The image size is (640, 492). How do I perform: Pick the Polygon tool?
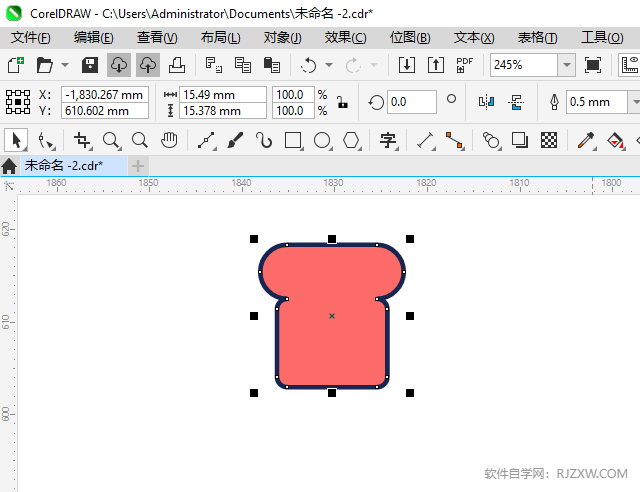351,140
